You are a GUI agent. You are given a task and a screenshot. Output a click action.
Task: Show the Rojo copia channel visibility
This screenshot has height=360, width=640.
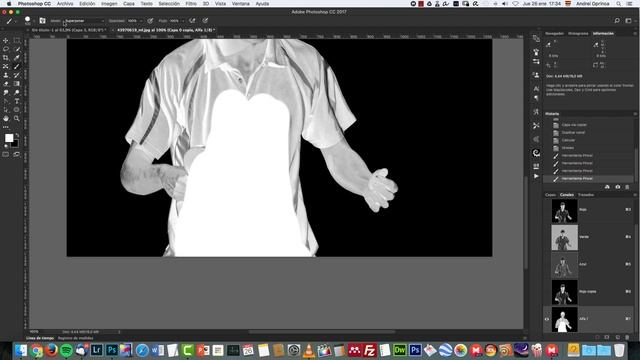pyautogui.click(x=547, y=292)
